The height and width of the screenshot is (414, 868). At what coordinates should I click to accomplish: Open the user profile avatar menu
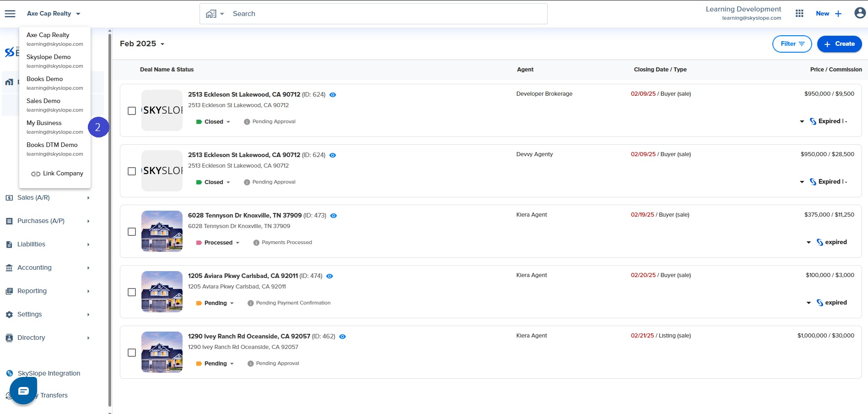pyautogui.click(x=860, y=13)
